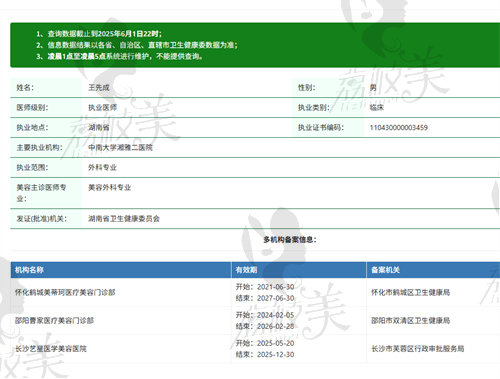Click start date 2025-05-20
The height and width of the screenshot is (379, 500).
click(275, 343)
